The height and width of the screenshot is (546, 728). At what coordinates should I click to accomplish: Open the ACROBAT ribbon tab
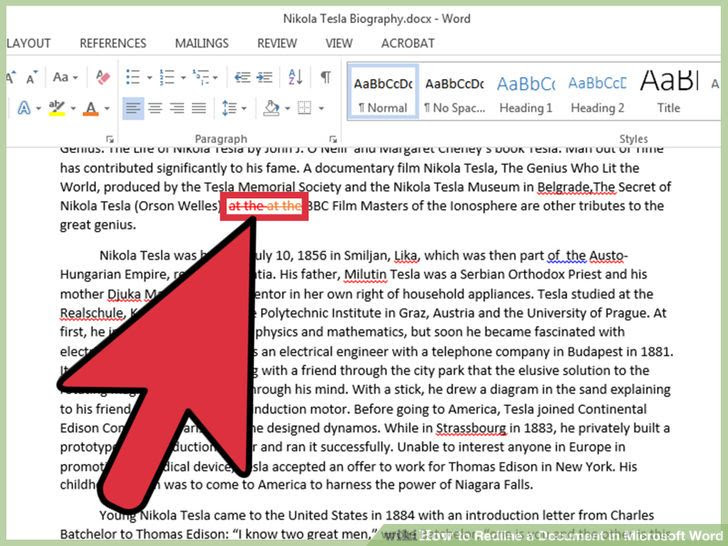(x=408, y=43)
